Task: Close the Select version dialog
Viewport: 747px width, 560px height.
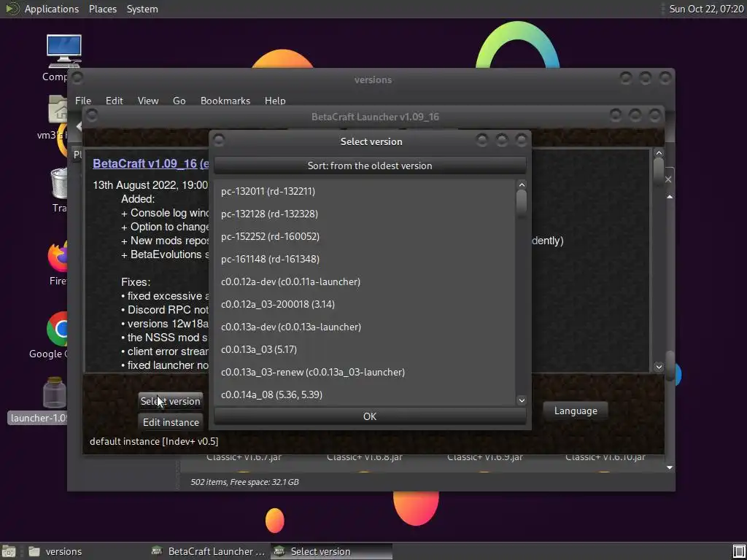Action: [x=522, y=140]
